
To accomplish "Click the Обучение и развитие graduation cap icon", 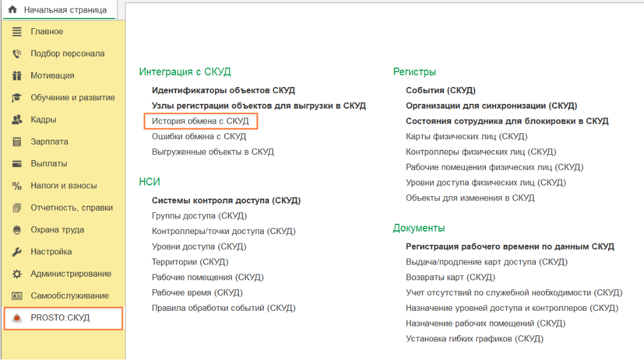I will tap(17, 98).
